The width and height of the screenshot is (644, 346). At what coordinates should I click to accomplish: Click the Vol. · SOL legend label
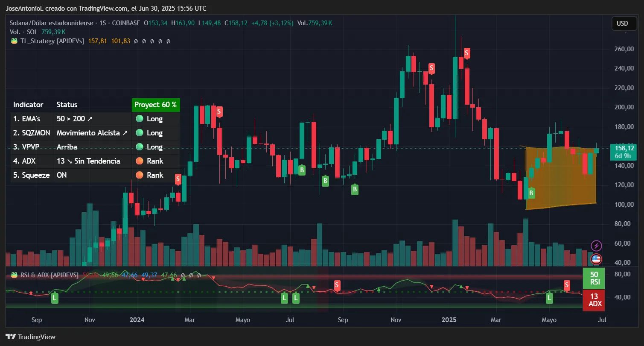[x=24, y=32]
